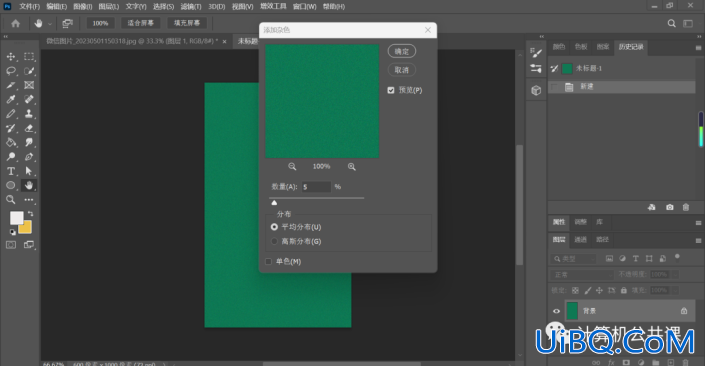
Task: Open the layer filter 类型 dropdown
Action: [574, 259]
